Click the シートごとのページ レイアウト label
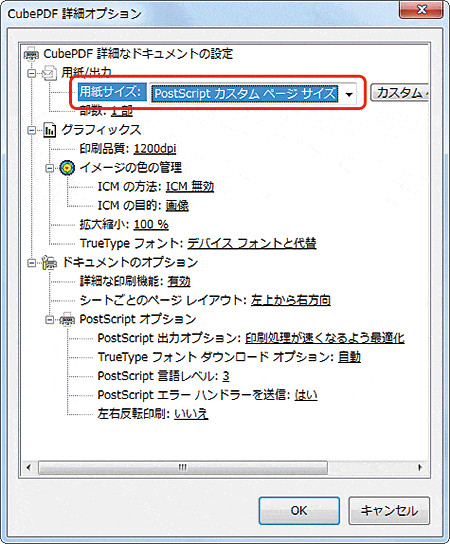 pos(164,300)
